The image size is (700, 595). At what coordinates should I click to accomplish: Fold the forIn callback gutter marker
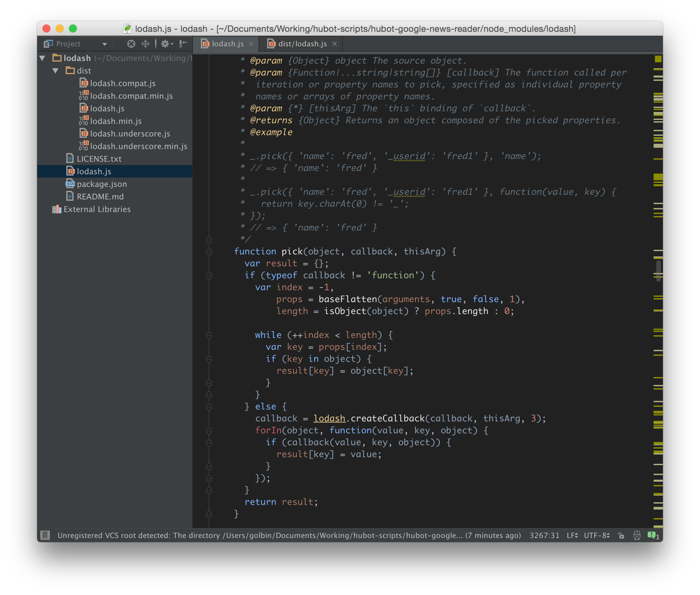tap(209, 431)
